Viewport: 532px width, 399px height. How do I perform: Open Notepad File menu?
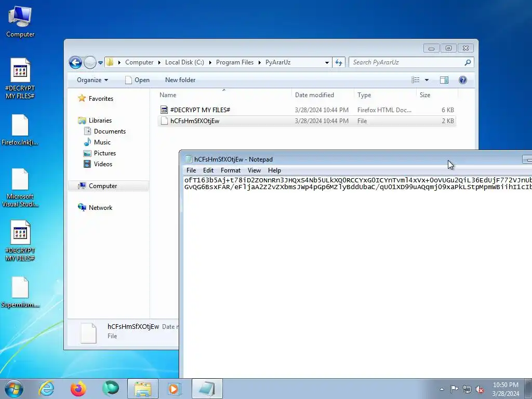coord(191,170)
